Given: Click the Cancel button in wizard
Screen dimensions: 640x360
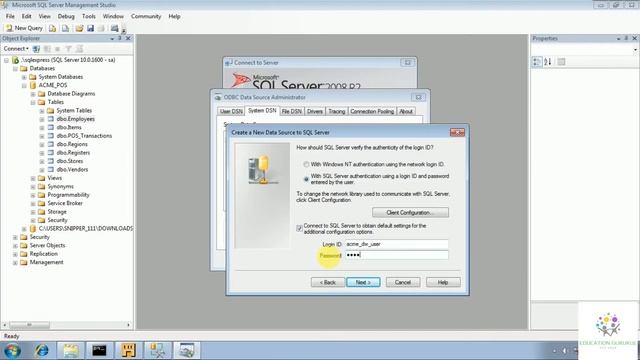Looking at the screenshot, I should pos(403,282).
